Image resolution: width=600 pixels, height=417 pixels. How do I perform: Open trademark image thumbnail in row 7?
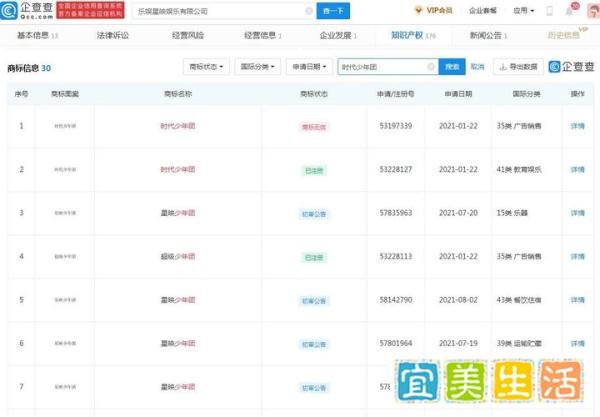point(65,387)
